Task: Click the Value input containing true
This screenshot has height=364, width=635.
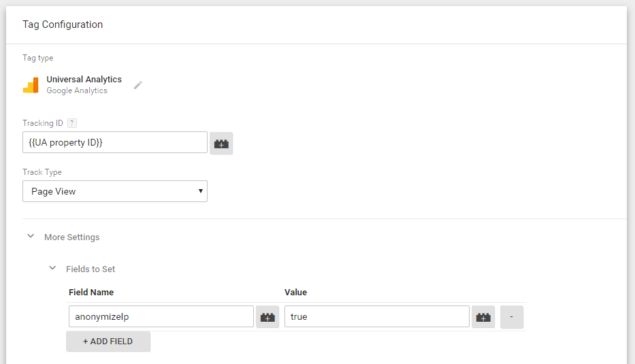Action: tap(376, 316)
